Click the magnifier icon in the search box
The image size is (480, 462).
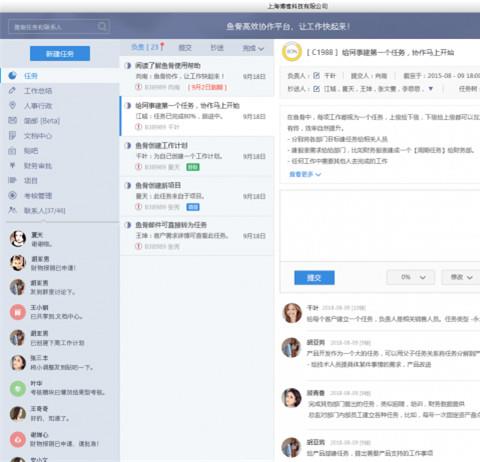click(102, 26)
